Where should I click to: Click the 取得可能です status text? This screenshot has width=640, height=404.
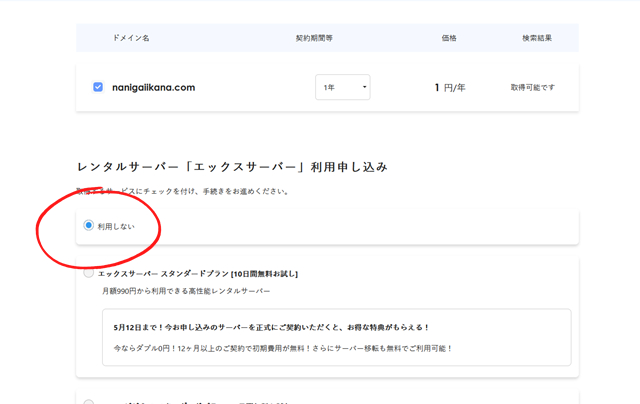[x=533, y=87]
